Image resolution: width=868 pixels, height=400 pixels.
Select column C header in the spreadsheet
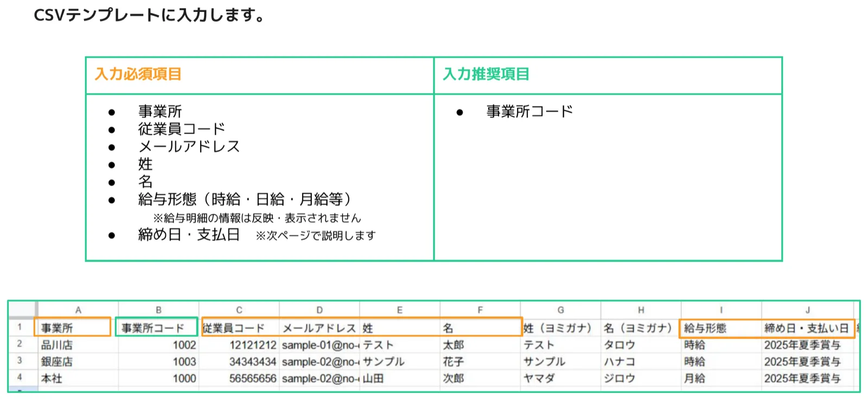239,310
